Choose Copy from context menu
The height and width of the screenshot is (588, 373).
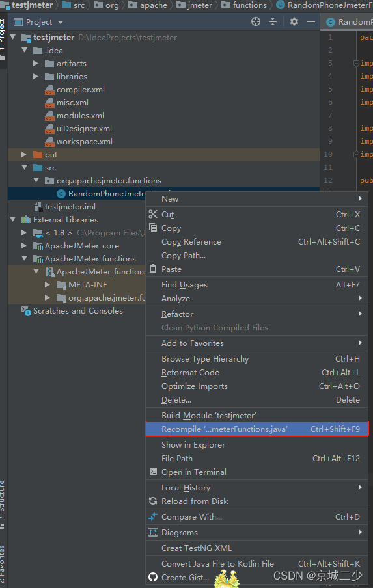[x=256, y=228]
